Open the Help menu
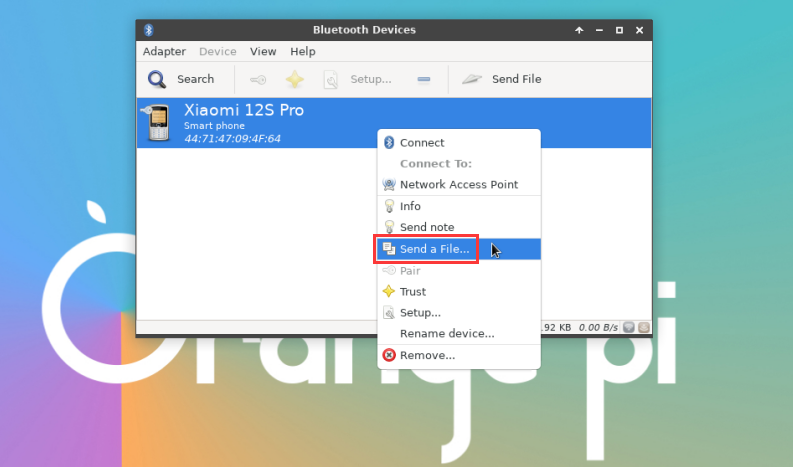 302,52
